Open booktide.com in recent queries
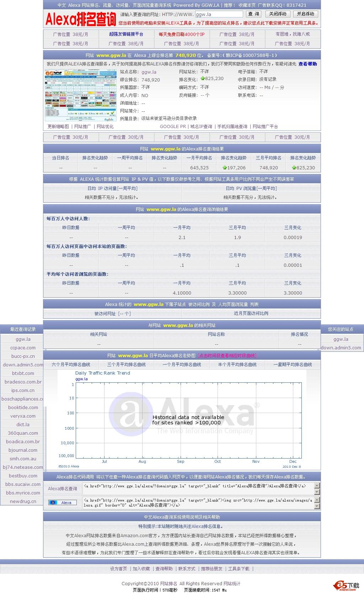 (x=23, y=408)
